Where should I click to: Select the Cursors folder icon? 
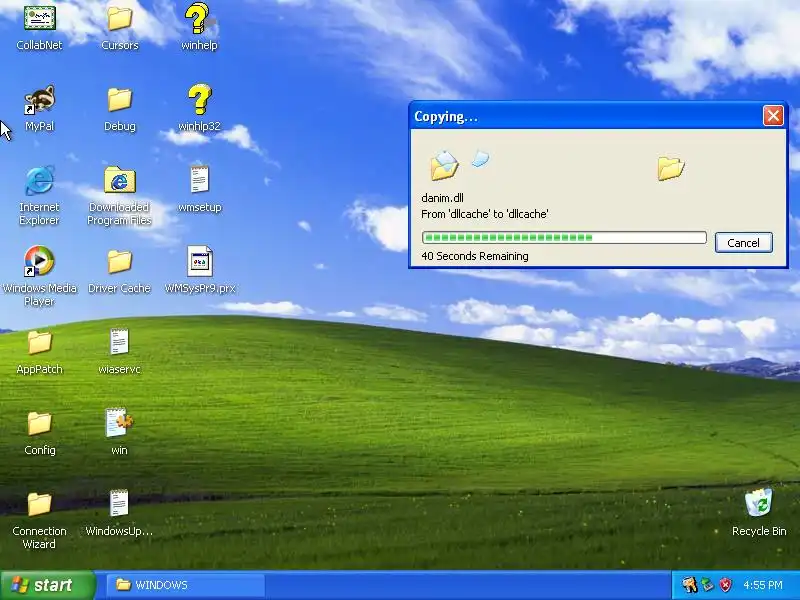click(x=119, y=18)
